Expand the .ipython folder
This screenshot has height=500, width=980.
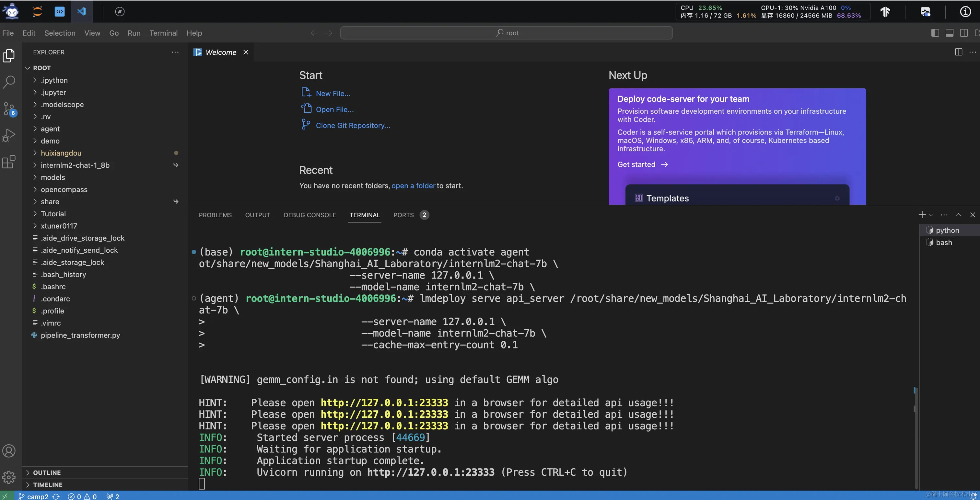pyautogui.click(x=105, y=80)
